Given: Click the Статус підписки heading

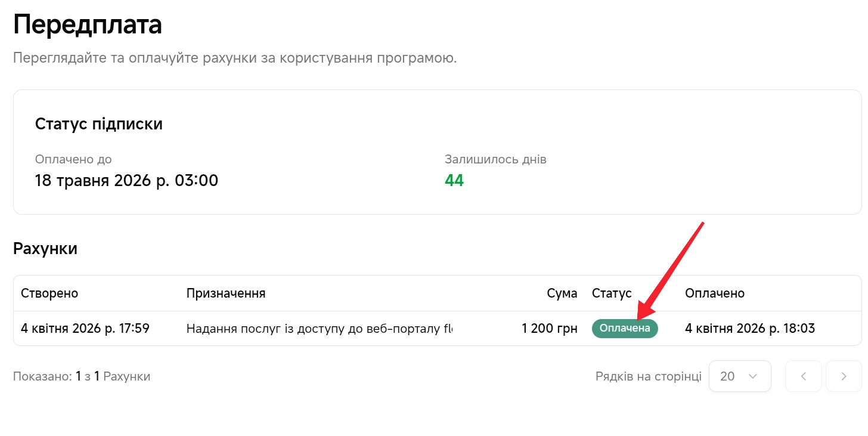Looking at the screenshot, I should point(98,124).
